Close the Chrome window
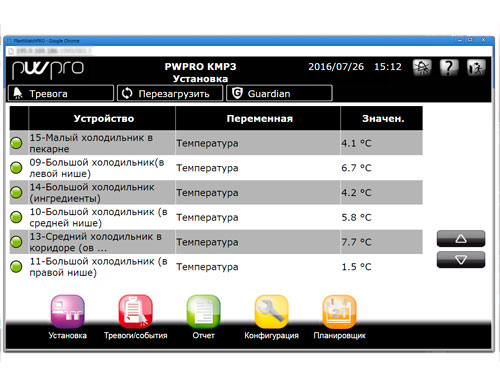Viewport: 500px width, 385px height. coord(483,40)
